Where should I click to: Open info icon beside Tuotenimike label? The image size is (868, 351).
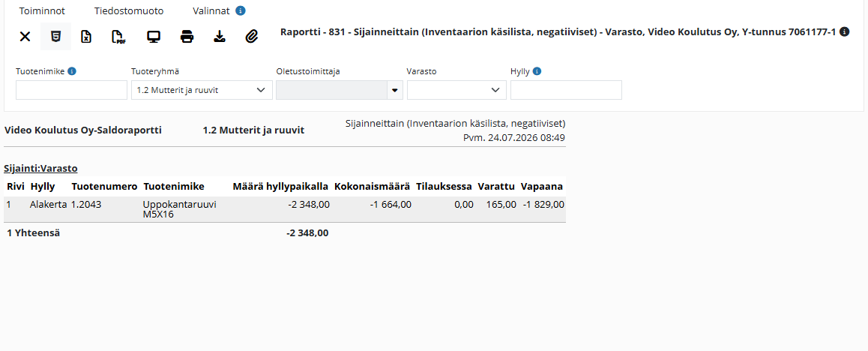[72, 70]
